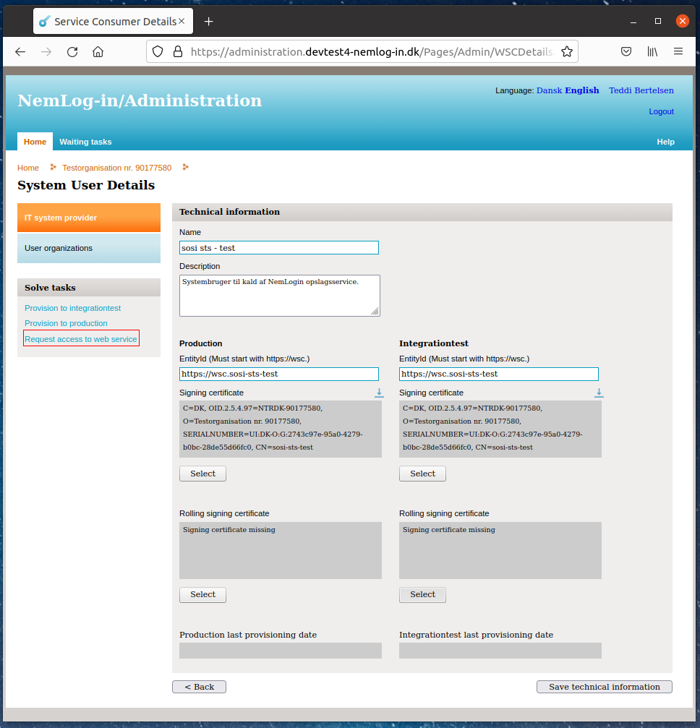Click the browser home icon
The width and height of the screenshot is (700, 728).
point(98,52)
